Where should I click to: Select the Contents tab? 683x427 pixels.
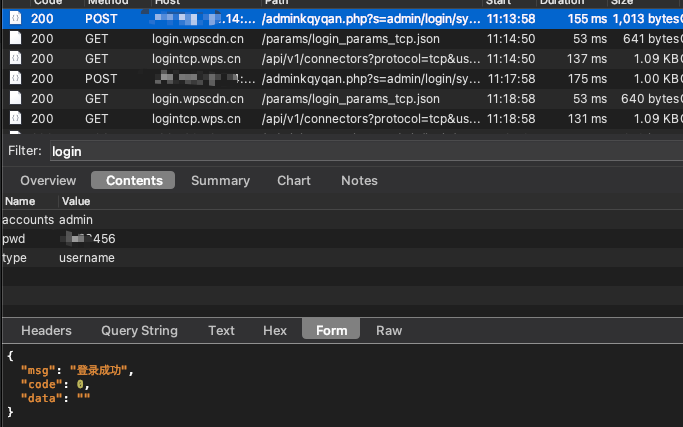[x=133, y=180]
